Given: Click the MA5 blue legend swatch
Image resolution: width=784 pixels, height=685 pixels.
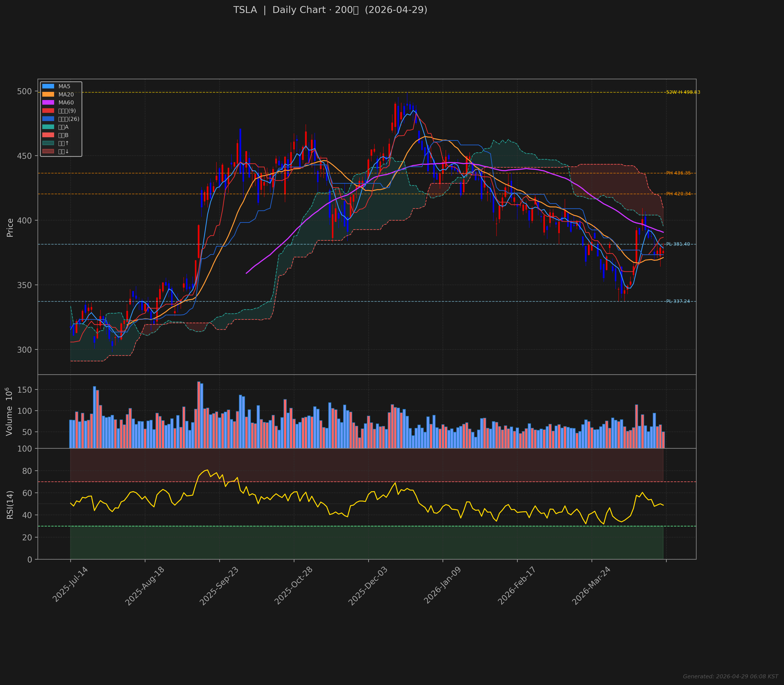Looking at the screenshot, I should tap(48, 86).
